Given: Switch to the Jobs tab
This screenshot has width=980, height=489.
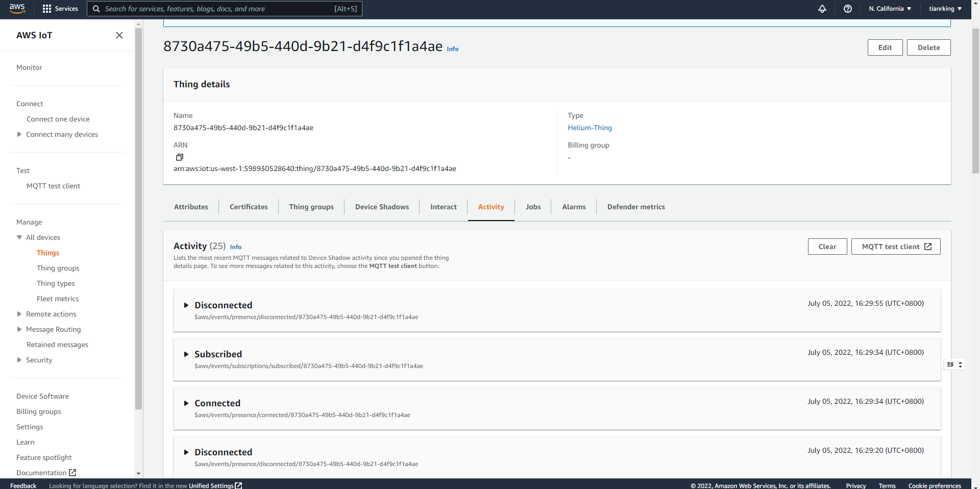Looking at the screenshot, I should (533, 207).
